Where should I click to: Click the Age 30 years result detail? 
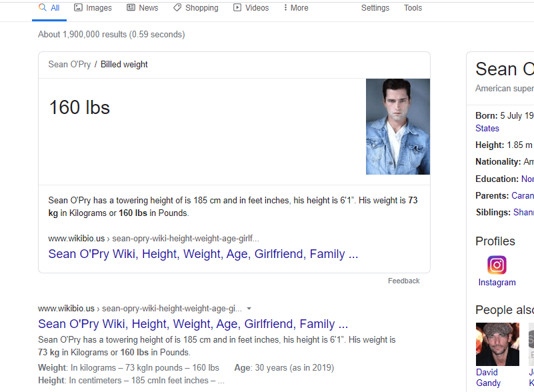point(284,368)
